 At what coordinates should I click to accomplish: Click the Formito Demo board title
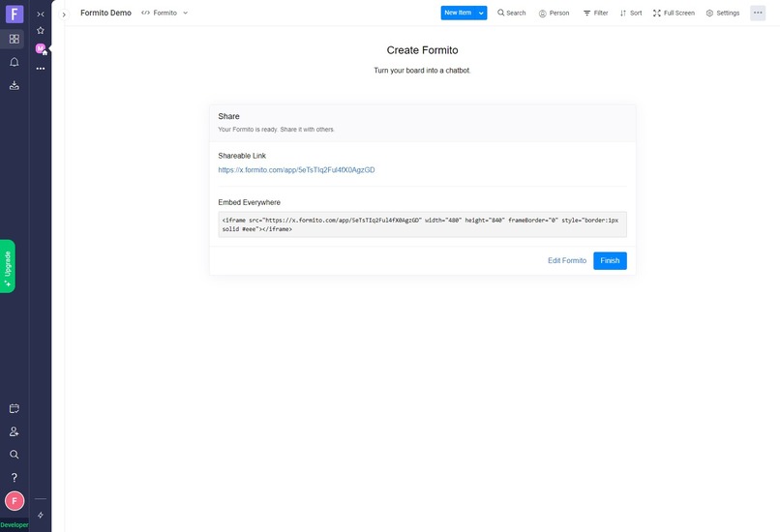[x=105, y=13]
